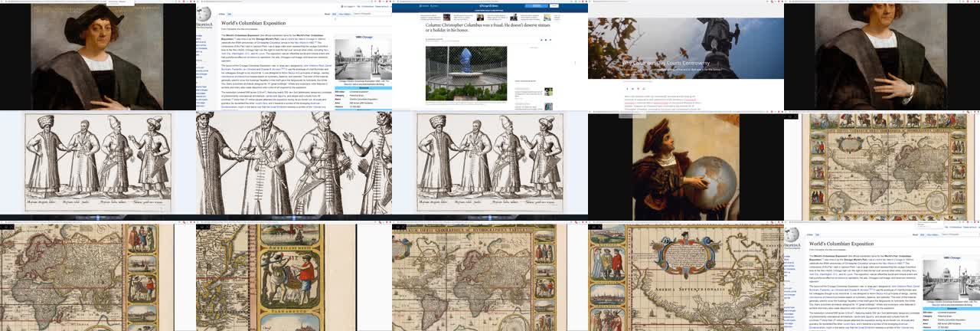Click the 'World's Columbian Exposition' heading in the bottom-right article
Viewport: 980px width, 331px height.
841,244
